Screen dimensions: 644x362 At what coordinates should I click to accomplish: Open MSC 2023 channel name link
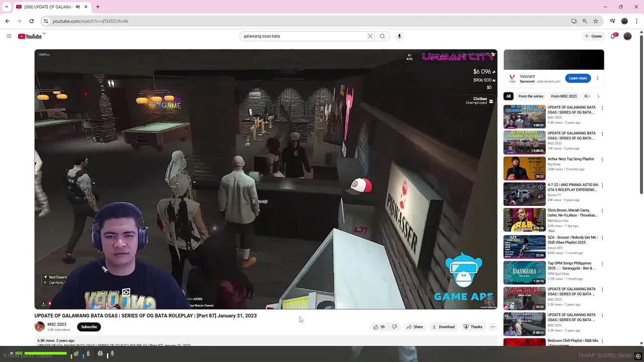coord(56,324)
